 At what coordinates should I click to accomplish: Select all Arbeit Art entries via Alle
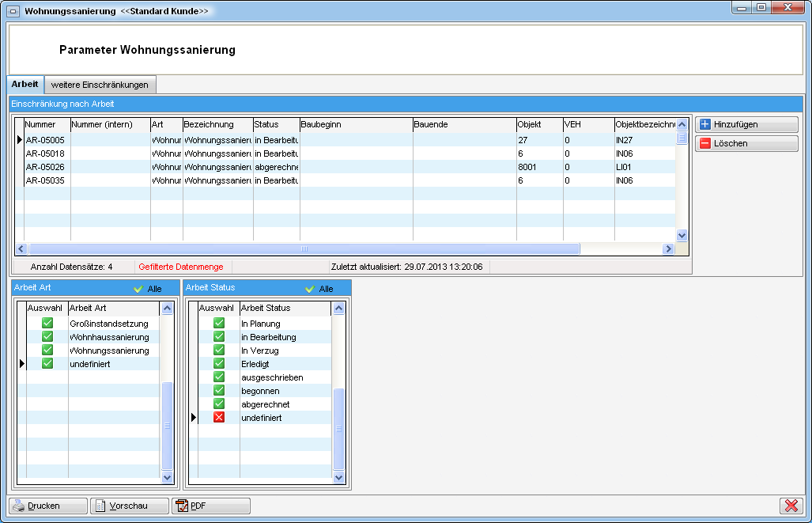click(148, 289)
